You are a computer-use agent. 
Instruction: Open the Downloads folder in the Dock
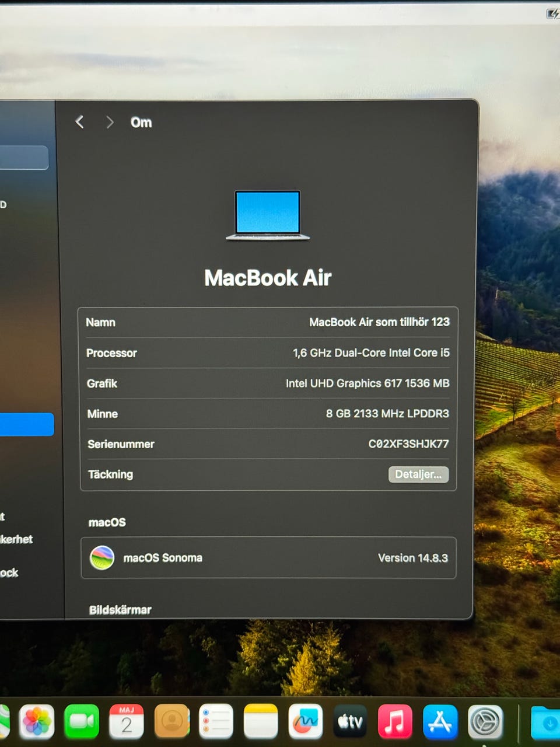(x=546, y=723)
